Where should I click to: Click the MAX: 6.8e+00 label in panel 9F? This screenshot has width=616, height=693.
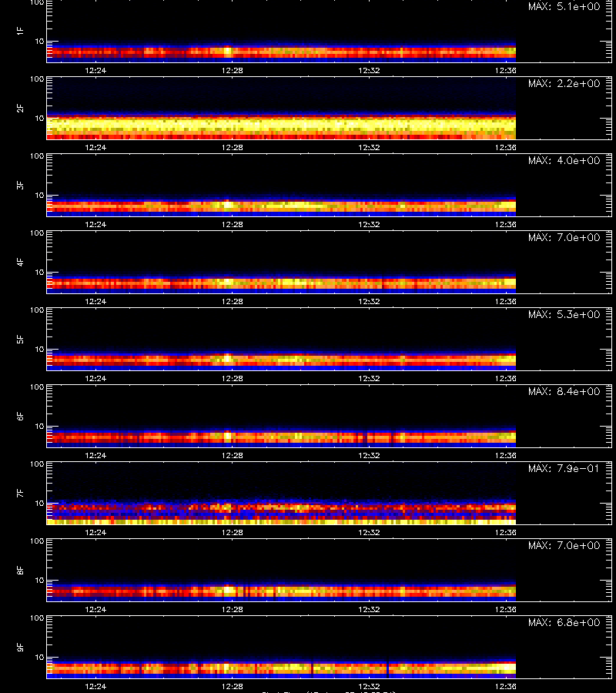click(564, 623)
